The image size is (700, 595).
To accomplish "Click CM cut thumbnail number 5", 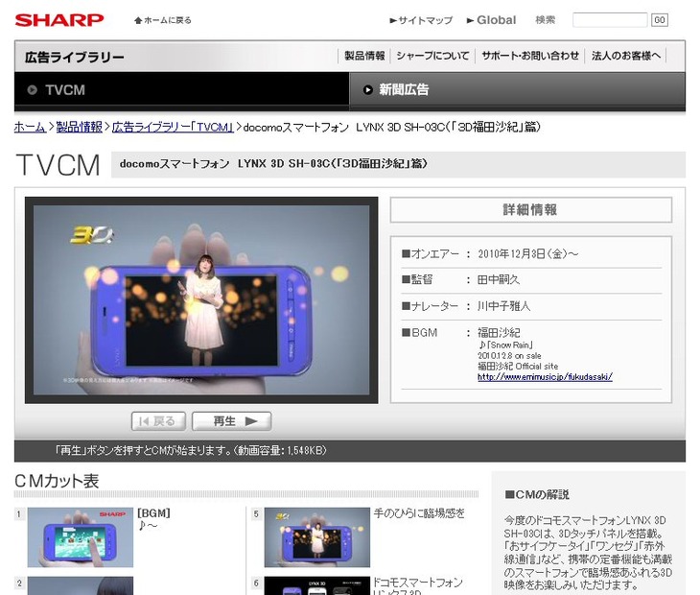I will click(317, 537).
